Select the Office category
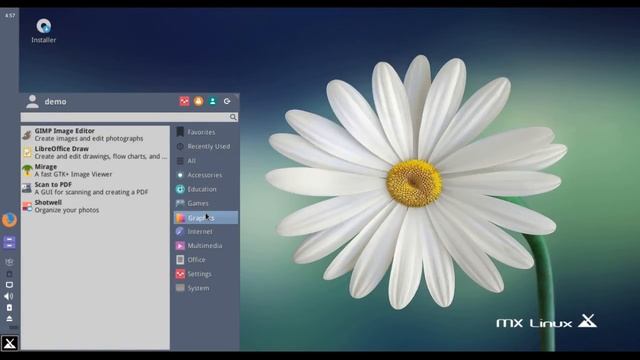Screen dimensions: 640x360 (x=206, y=260)
